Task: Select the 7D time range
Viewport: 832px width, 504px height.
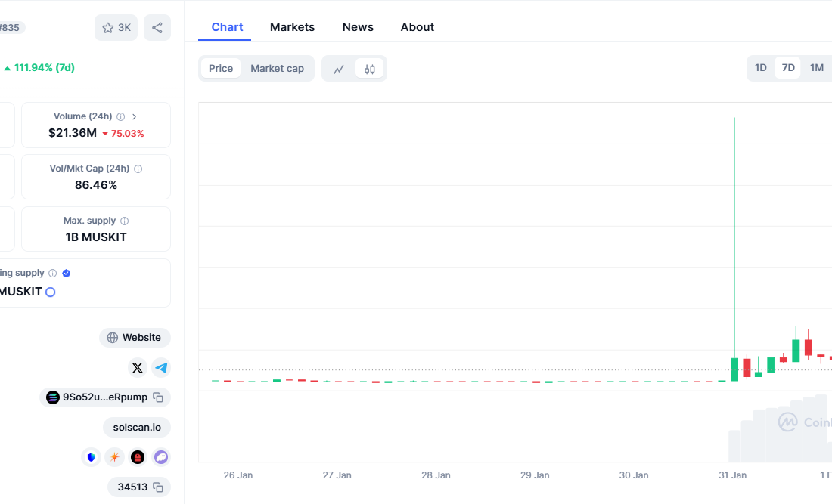Action: [788, 68]
